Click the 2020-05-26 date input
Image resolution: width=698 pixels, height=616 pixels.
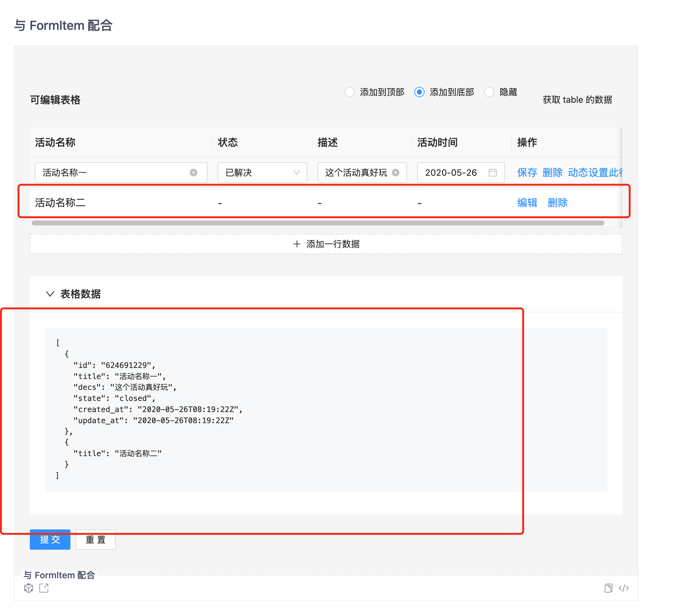[451, 173]
